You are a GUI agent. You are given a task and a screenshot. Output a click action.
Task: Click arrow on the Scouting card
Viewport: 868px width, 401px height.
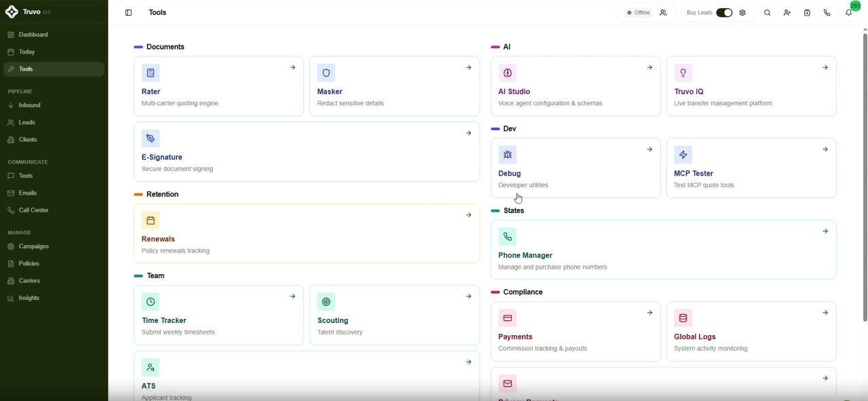coord(468,297)
